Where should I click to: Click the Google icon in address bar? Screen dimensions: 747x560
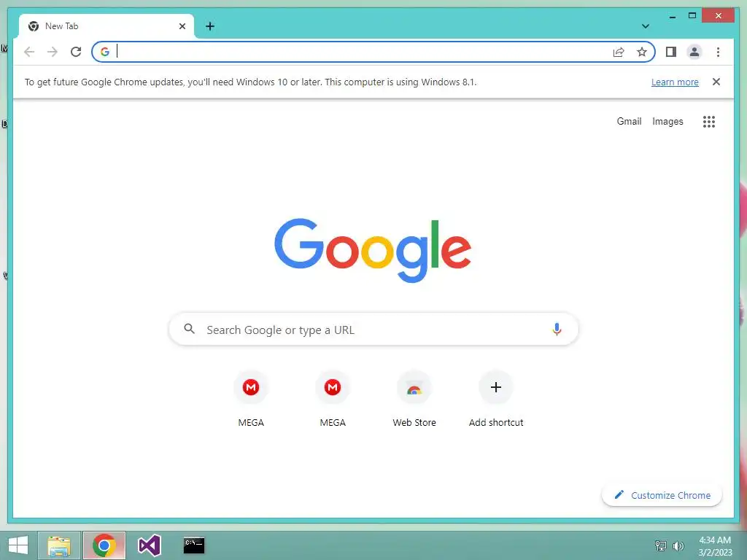click(105, 52)
